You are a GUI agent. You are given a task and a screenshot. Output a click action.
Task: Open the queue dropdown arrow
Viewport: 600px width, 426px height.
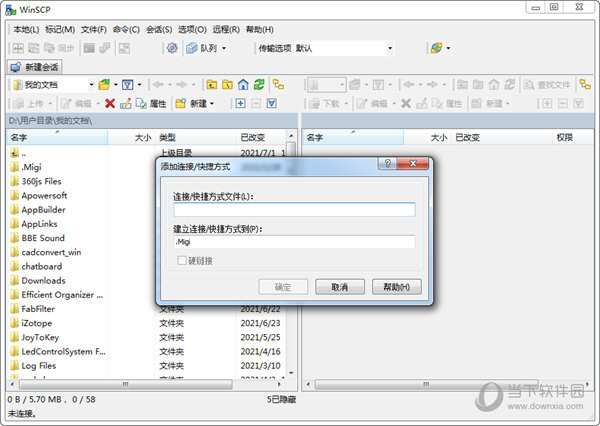pos(224,48)
